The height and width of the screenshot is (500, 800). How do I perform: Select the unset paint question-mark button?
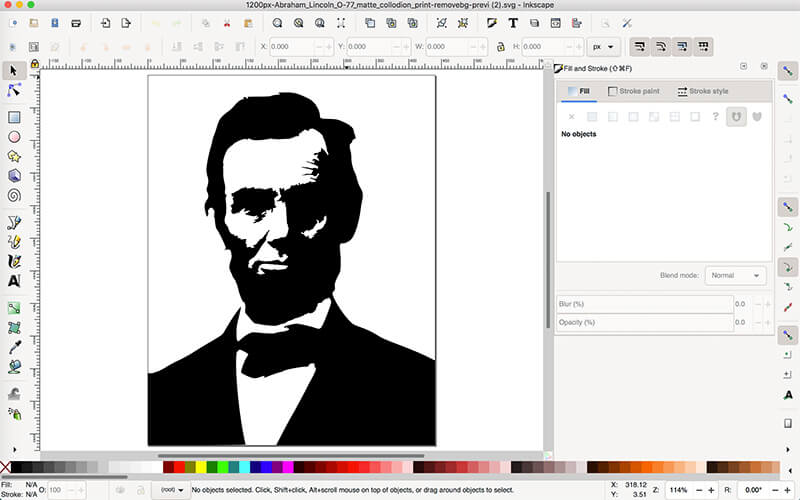pos(715,116)
